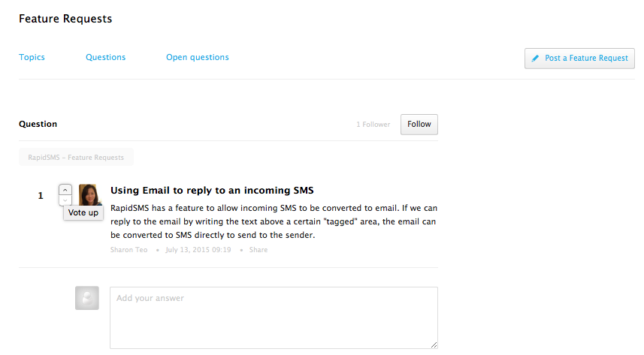Open Sharon Teo's profile photo
Viewport: 644px width, 355px height.
pyautogui.click(x=90, y=194)
